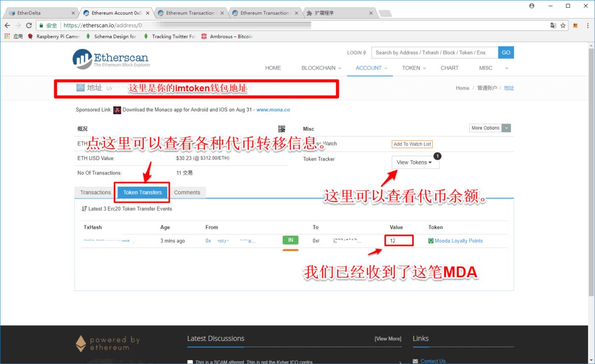Switch to the first Ethereum Transaction tab
The image size is (595, 364).
tap(190, 13)
